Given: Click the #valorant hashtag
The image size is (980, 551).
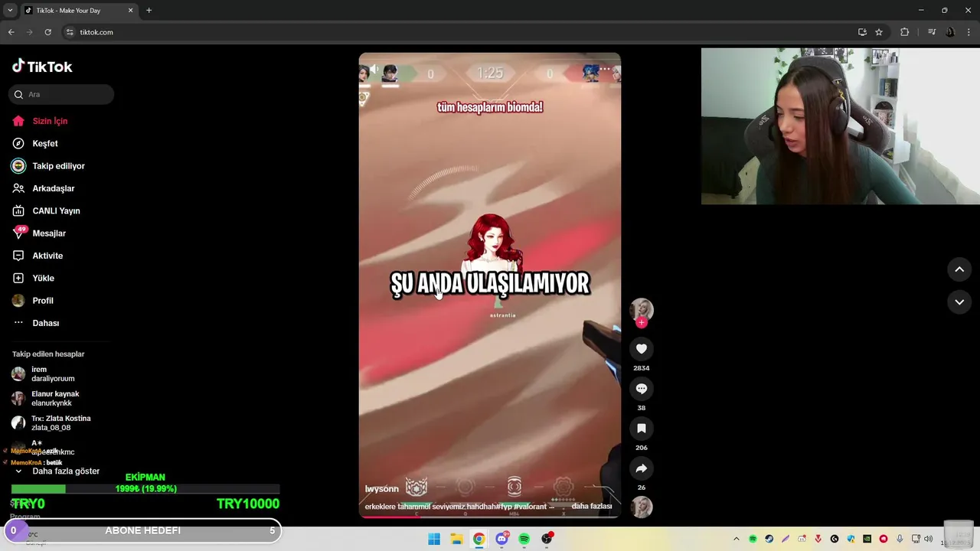Looking at the screenshot, I should [531, 507].
